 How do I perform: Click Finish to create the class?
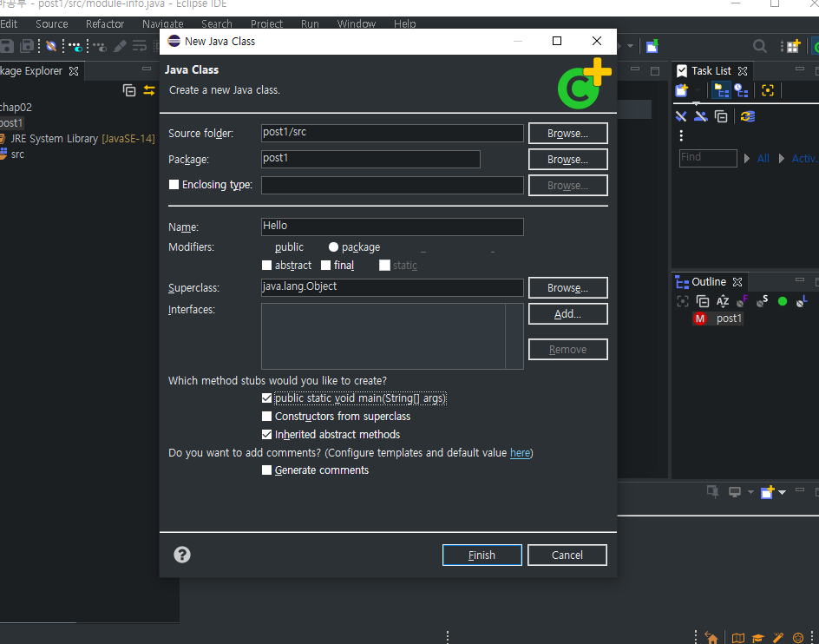(x=482, y=555)
